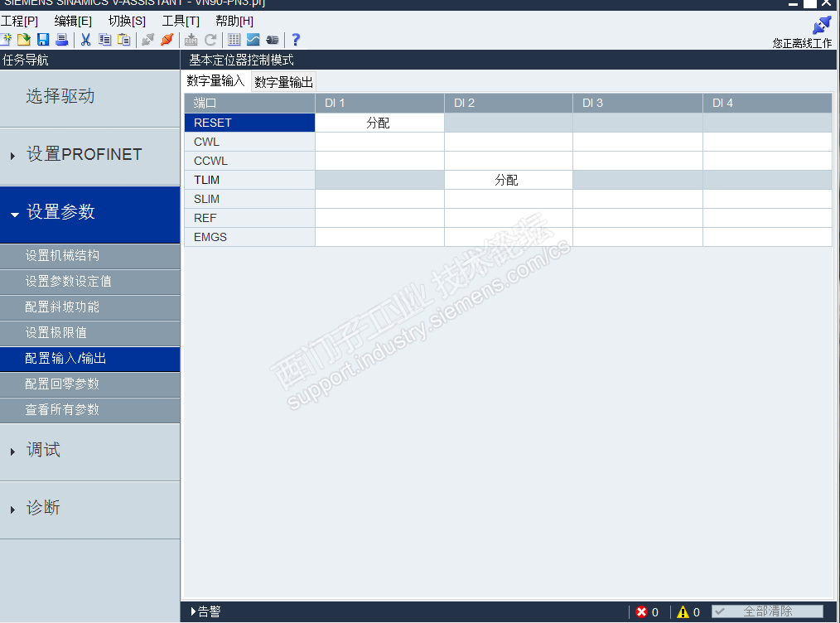Open the trace curve chart icon
The width and height of the screenshot is (840, 623).
point(253,40)
